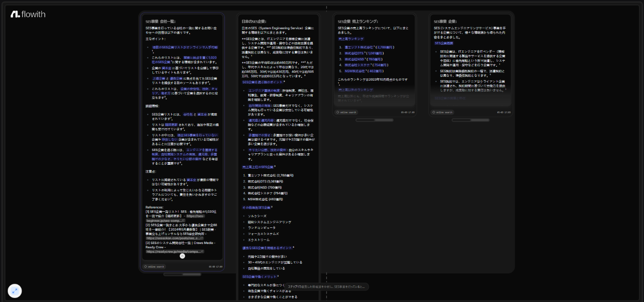Click the highlighted '還元率と還元内容' term
Image resolution: width=644 pixels, height=302 pixels.
261,121
